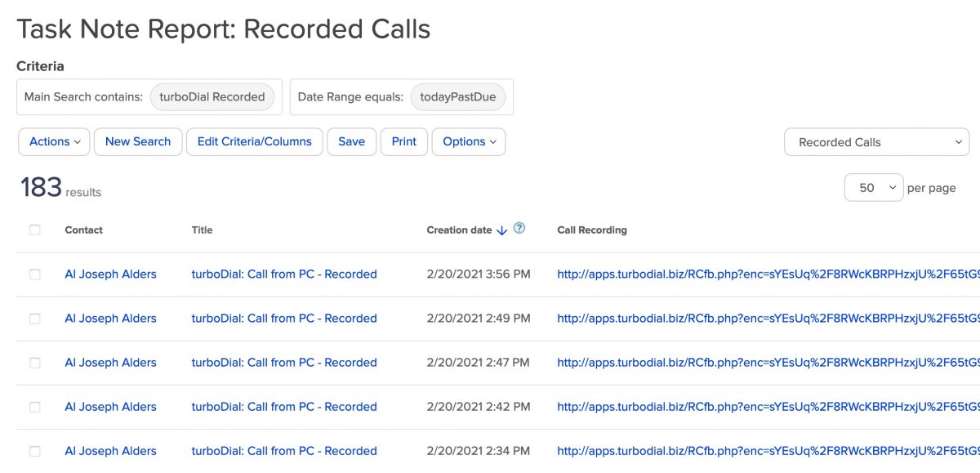Check the box for the 3:56 PM call row
Viewport: 980px width, 473px height.
tap(34, 274)
